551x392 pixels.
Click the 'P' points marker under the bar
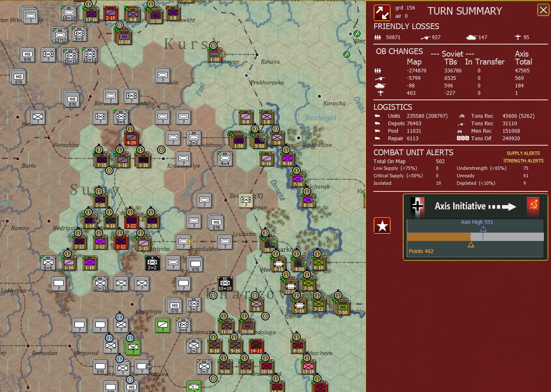[471, 245]
